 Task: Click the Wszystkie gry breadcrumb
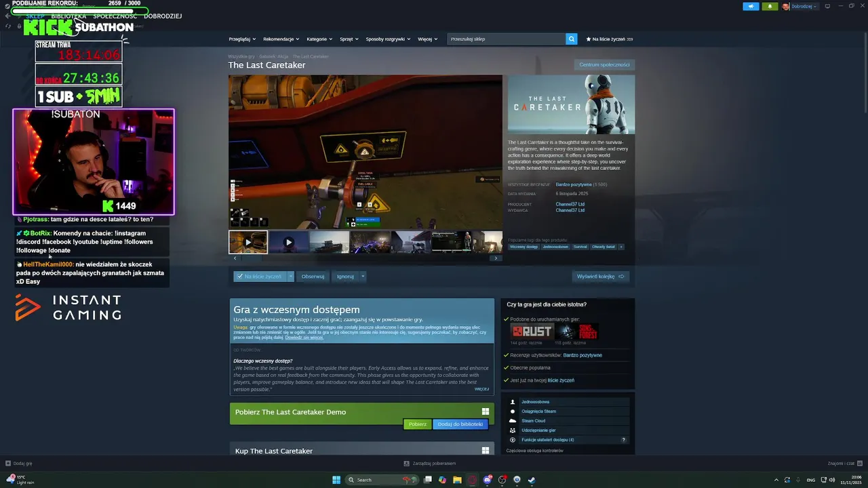click(241, 56)
